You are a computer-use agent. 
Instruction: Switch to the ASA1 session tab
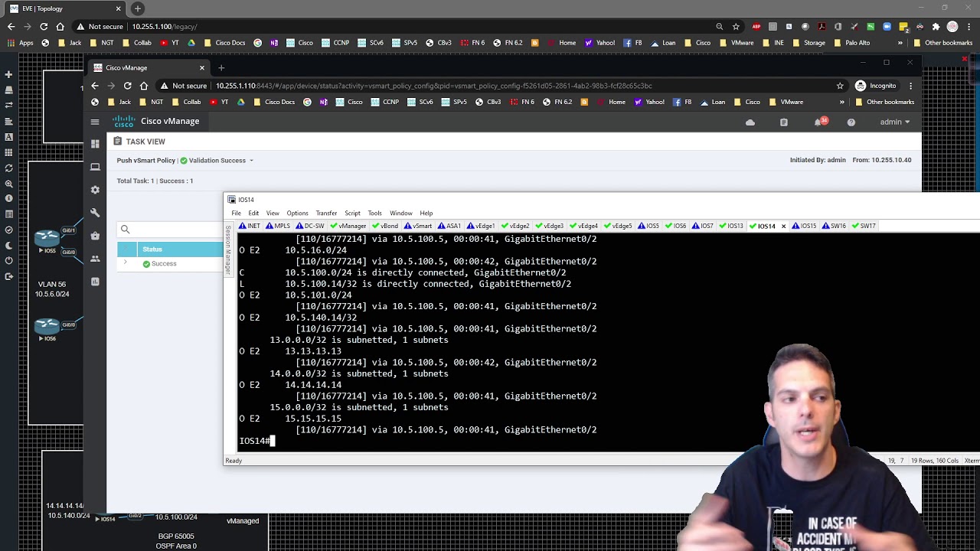click(449, 226)
